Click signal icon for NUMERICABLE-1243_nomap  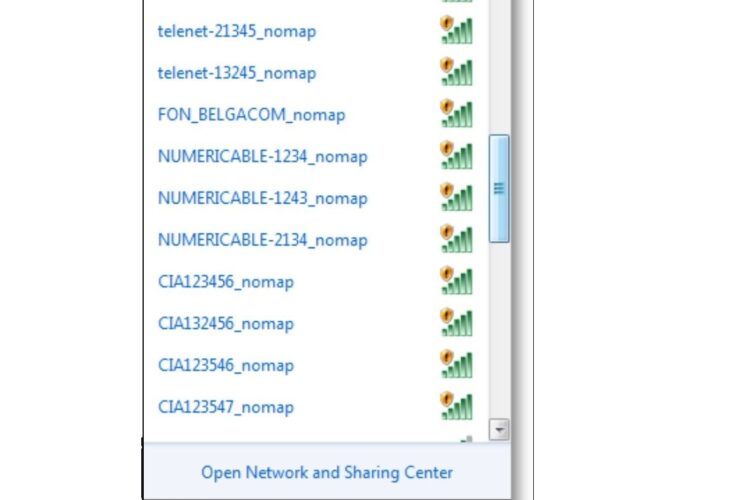coord(456,197)
